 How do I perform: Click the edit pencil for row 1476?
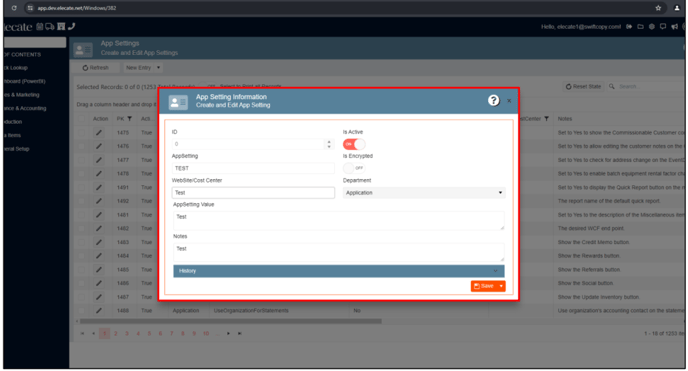click(x=99, y=146)
